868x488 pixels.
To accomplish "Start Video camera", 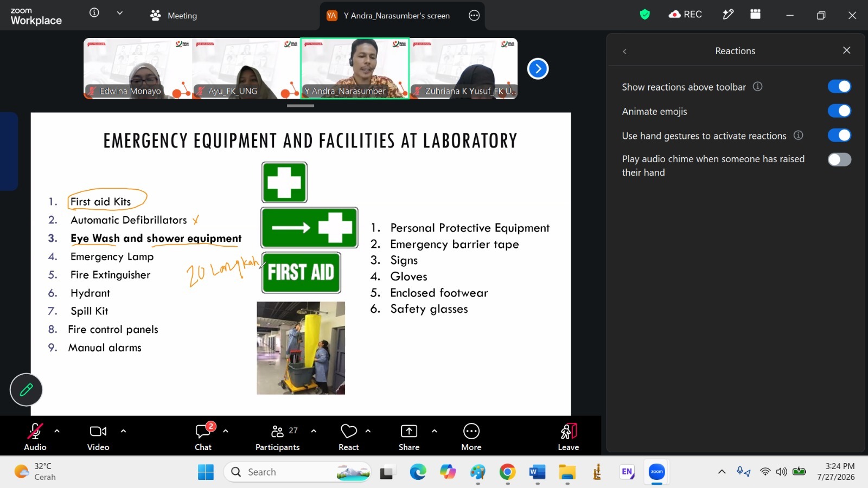I will [x=98, y=436].
